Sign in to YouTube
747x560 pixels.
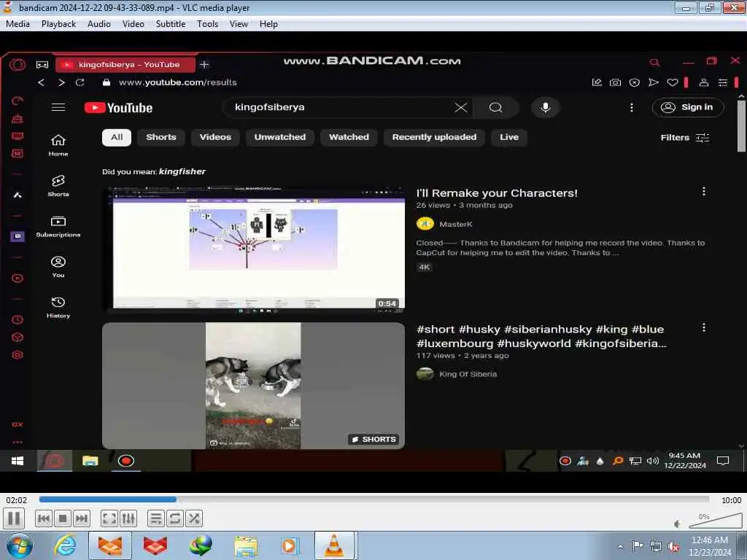click(688, 107)
